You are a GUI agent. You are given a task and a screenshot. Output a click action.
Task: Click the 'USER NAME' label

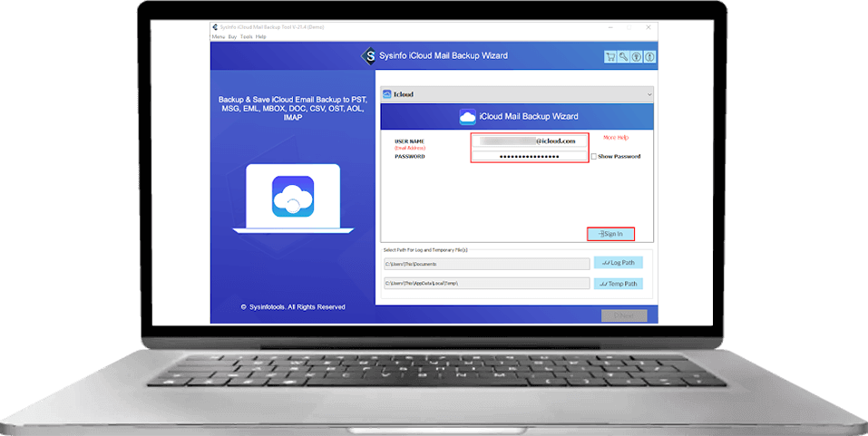pyautogui.click(x=410, y=141)
